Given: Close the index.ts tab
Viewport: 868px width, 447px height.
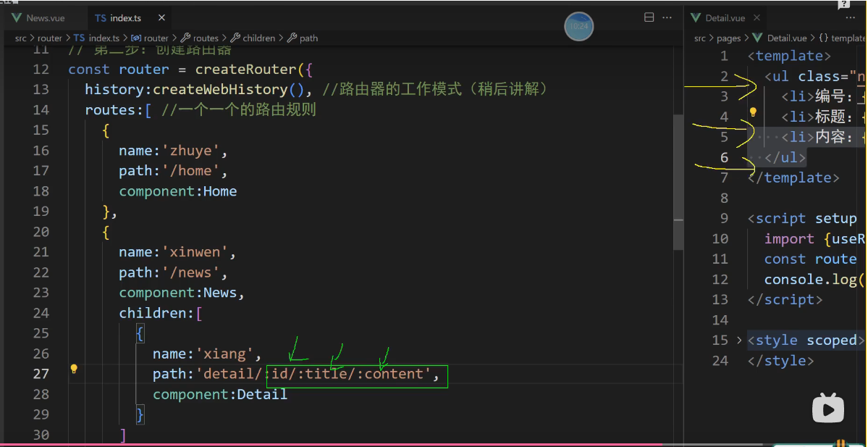Looking at the screenshot, I should click(x=161, y=17).
